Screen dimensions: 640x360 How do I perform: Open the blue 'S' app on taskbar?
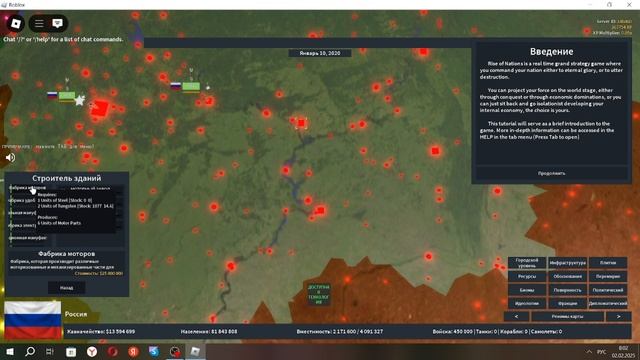point(154,351)
